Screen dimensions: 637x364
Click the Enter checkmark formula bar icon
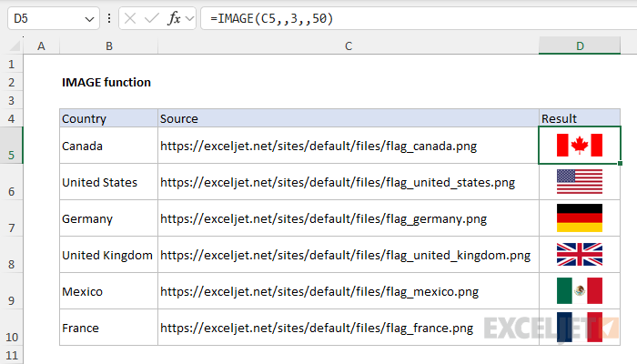coord(152,18)
